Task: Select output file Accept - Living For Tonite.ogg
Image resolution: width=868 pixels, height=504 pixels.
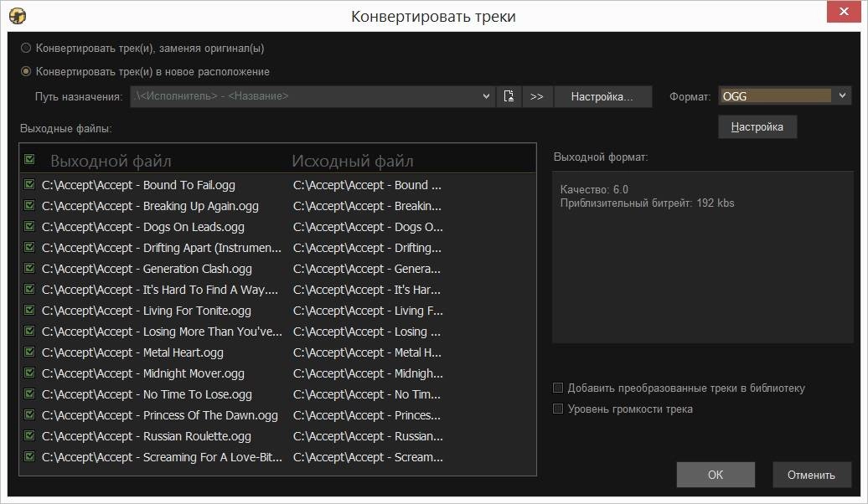Action: click(x=146, y=311)
